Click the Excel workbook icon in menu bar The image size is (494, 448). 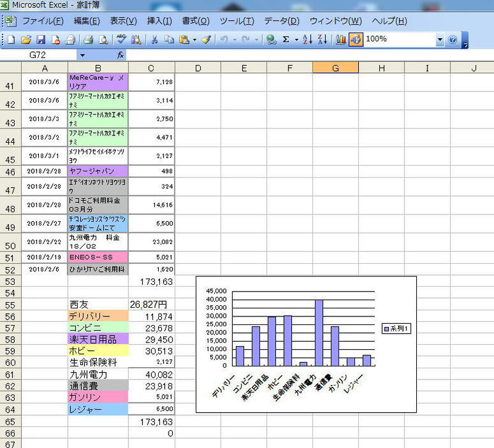pyautogui.click(x=10, y=21)
